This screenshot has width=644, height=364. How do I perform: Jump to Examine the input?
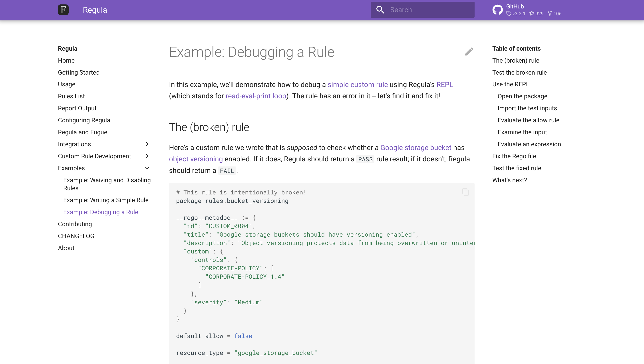click(522, 132)
